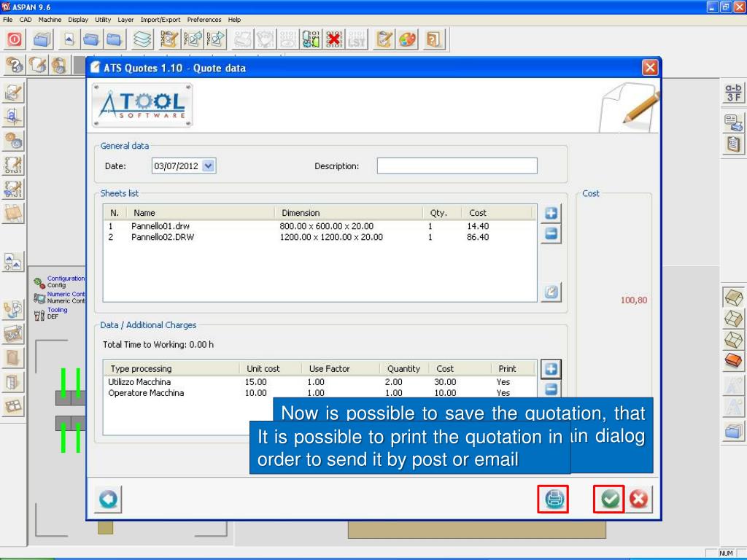Open the color palette toolbar icon

click(x=407, y=39)
